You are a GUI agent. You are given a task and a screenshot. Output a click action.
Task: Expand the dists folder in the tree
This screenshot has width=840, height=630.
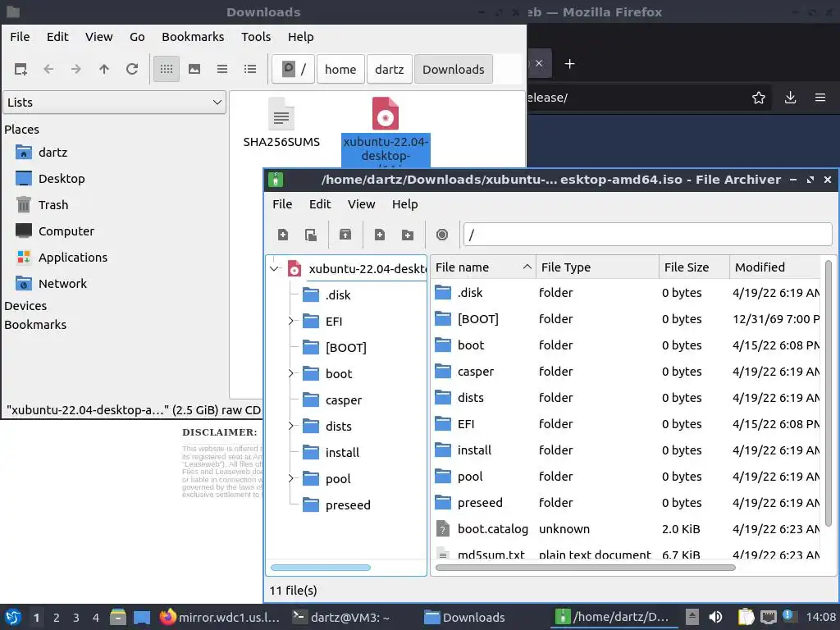[291, 426]
